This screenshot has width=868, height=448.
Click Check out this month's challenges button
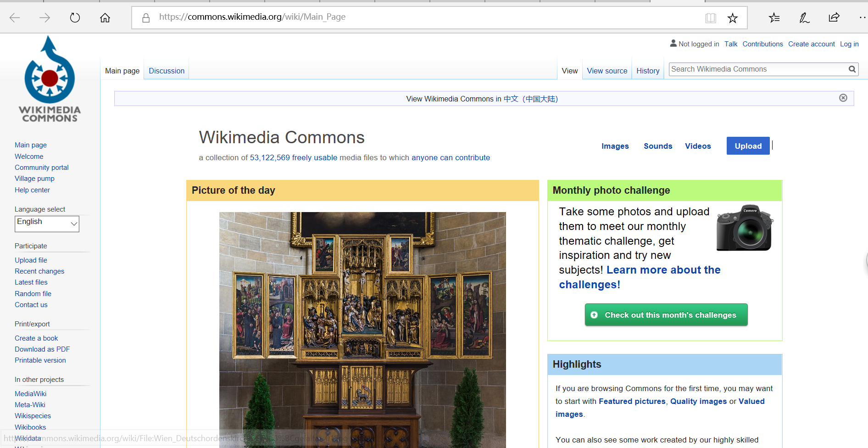click(666, 315)
